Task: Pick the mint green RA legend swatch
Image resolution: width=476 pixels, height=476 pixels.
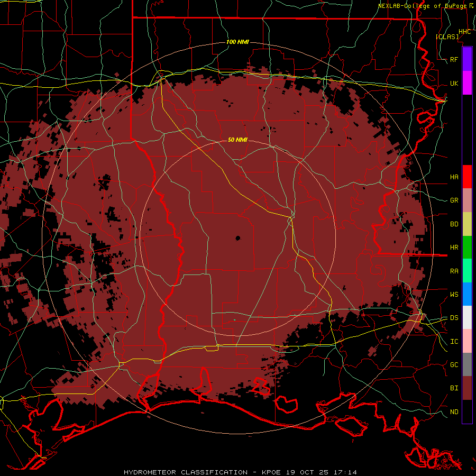Action: (467, 271)
